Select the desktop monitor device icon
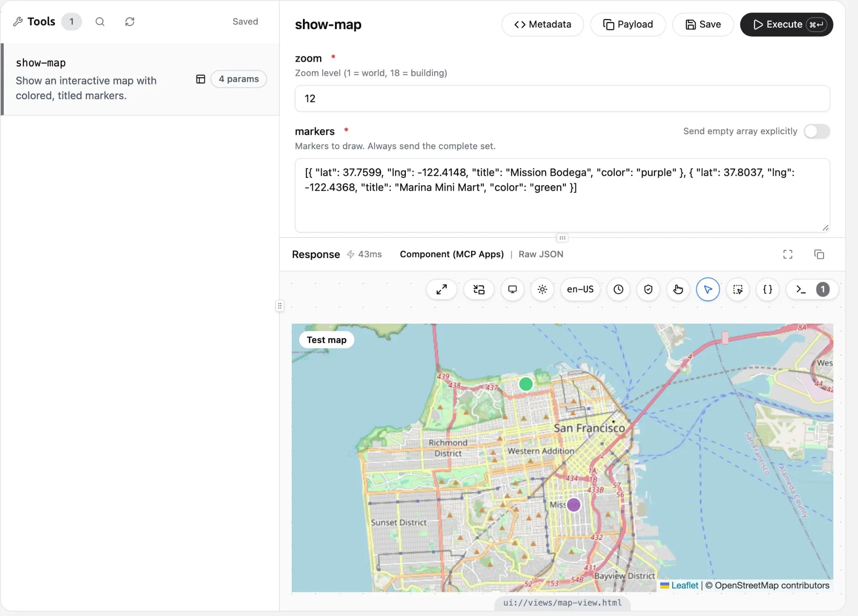This screenshot has width=858, height=616. tap(512, 289)
